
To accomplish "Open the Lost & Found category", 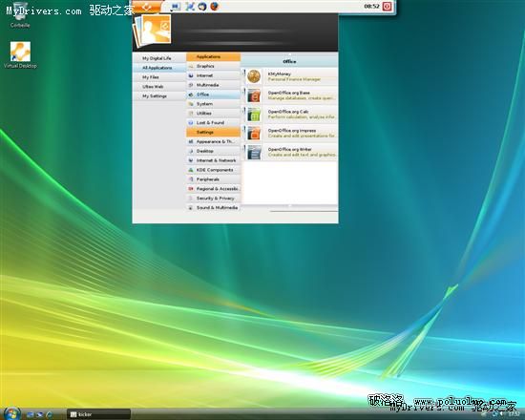I will click(213, 122).
